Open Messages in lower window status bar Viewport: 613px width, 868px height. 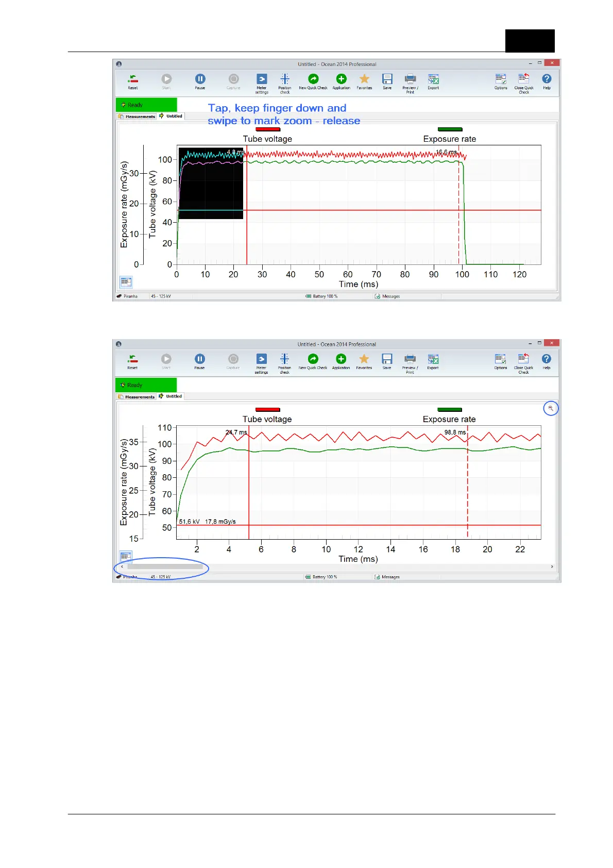click(x=387, y=577)
